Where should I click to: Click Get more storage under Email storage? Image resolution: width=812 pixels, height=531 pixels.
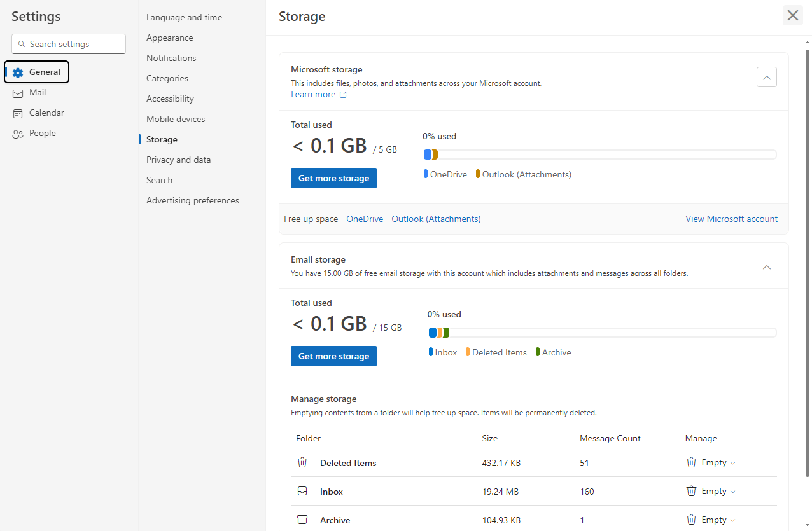coord(333,356)
